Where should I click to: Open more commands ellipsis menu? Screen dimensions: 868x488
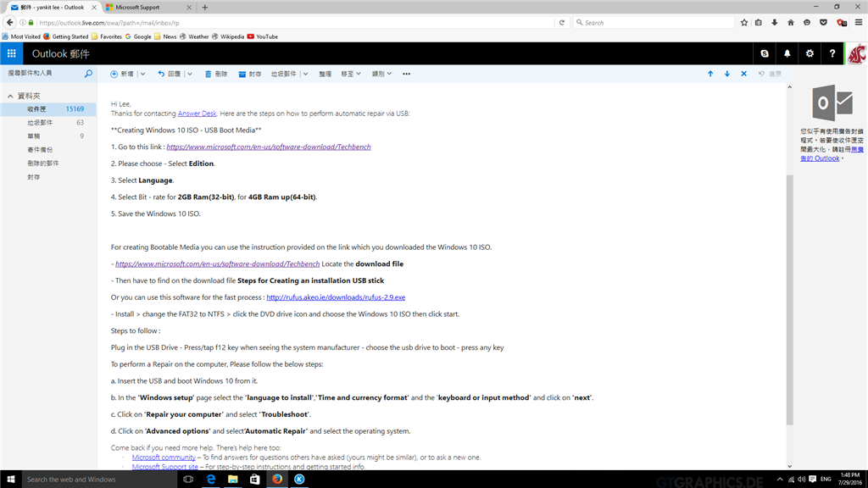406,74
